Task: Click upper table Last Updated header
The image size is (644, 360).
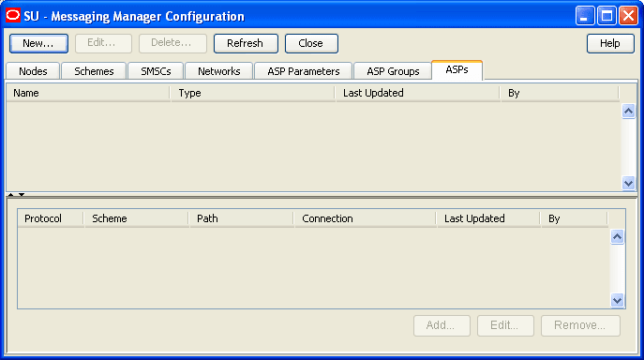Action: coord(418,93)
